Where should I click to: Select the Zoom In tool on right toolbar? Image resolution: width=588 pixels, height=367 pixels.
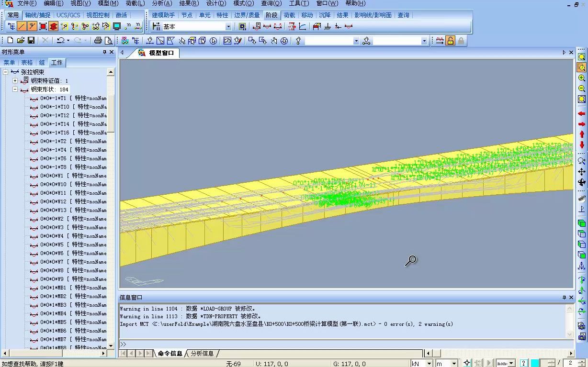581,78
